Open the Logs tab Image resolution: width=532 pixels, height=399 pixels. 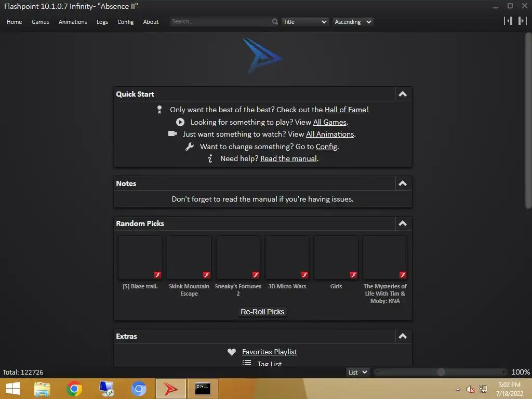click(102, 22)
